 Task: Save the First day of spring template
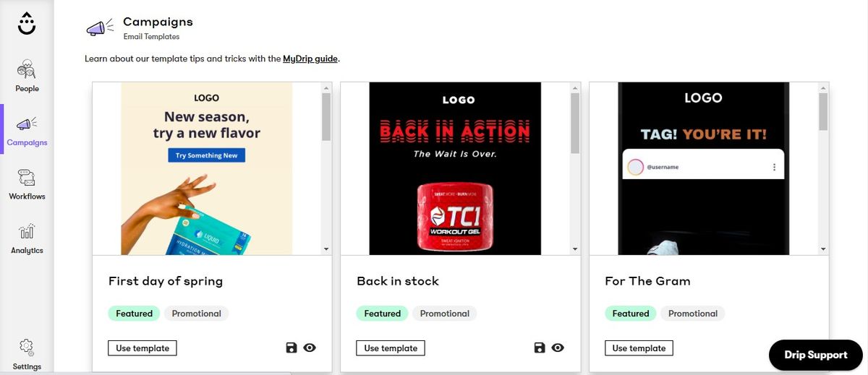click(x=292, y=348)
